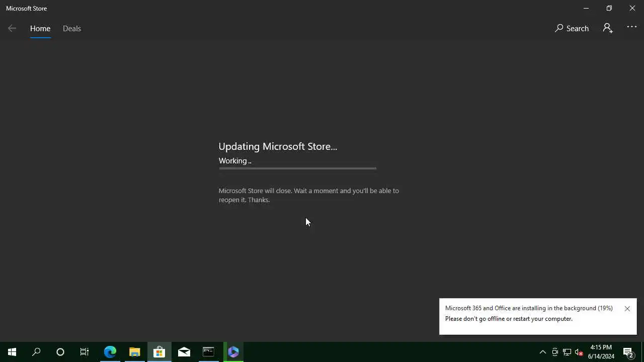Screen dimensions: 644x362
Task: Click the update progress bar
Action: (x=297, y=168)
